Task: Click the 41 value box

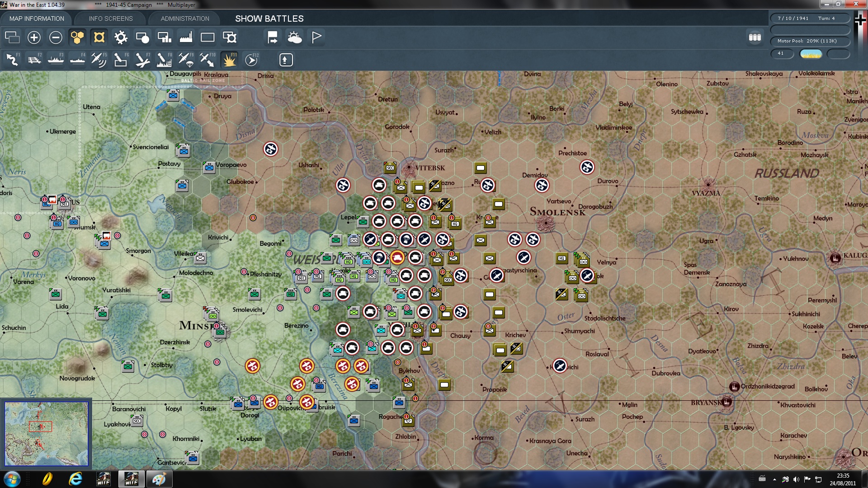Action: pyautogui.click(x=782, y=54)
